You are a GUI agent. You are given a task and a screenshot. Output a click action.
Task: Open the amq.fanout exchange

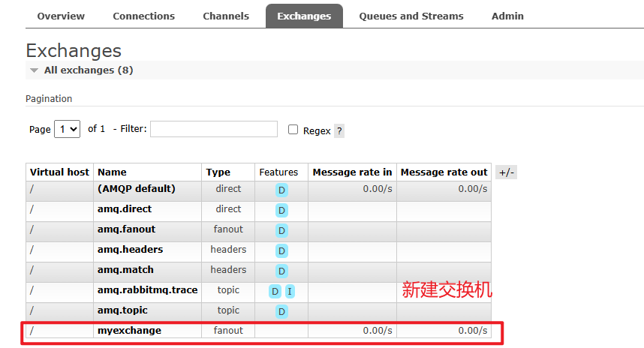point(127,229)
